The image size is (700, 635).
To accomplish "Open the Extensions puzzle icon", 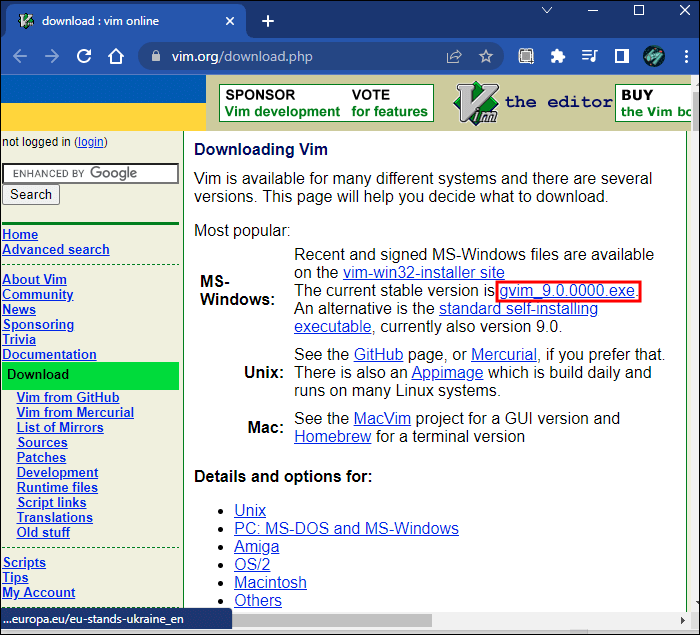I will click(558, 56).
